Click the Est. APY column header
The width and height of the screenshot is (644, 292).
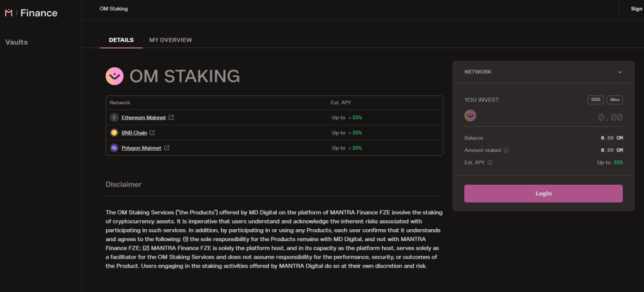(341, 102)
